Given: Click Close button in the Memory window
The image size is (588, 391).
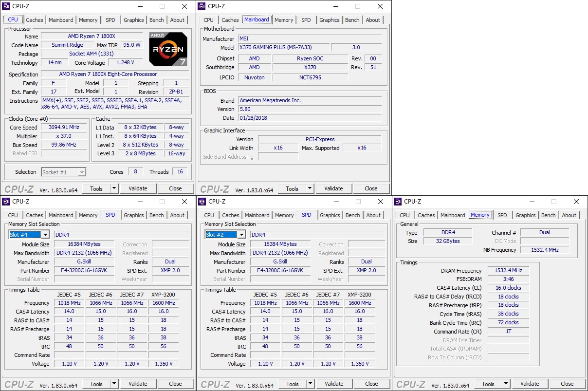Looking at the screenshot, I should [567, 384].
